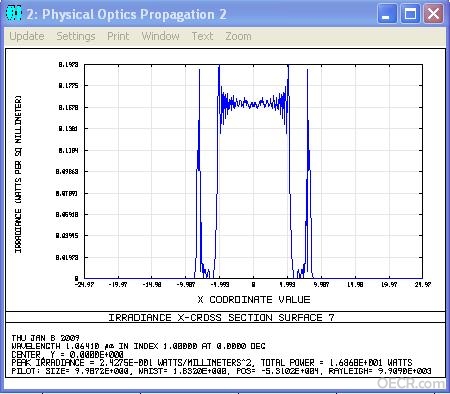Maximize the Physical Optics Propagation window
Screen dimensions: 450x394
tap(410, 14)
